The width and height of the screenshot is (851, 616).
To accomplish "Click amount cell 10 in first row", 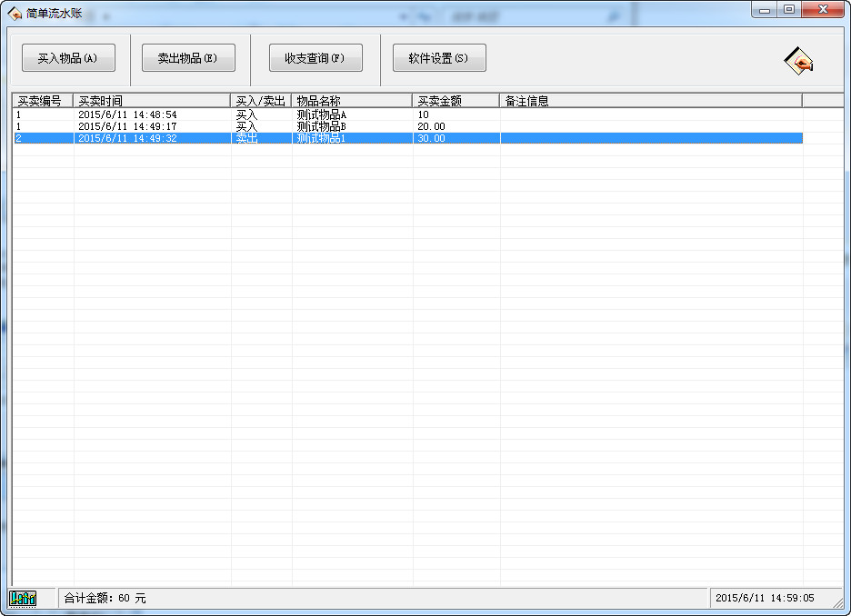I will click(424, 115).
